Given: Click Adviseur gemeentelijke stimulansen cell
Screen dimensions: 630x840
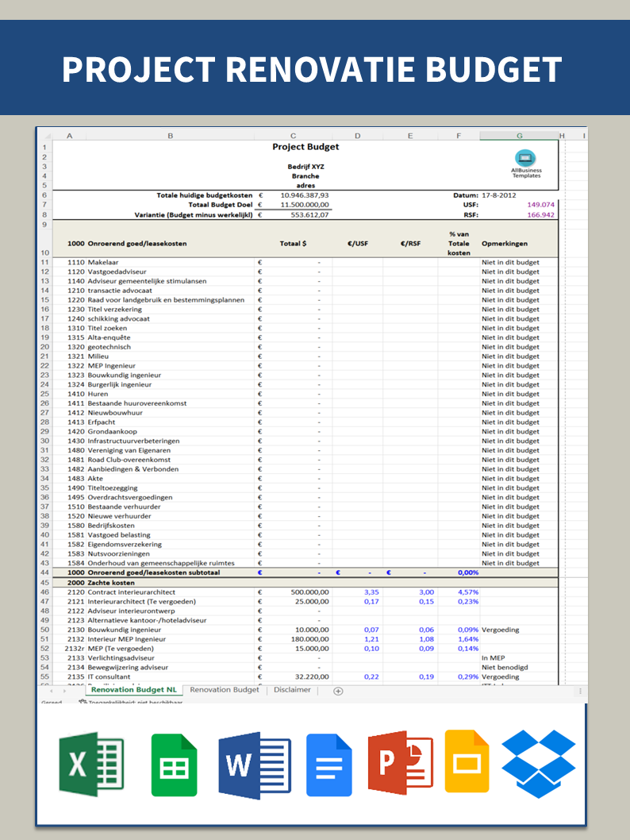Looking at the screenshot, I should [x=147, y=281].
